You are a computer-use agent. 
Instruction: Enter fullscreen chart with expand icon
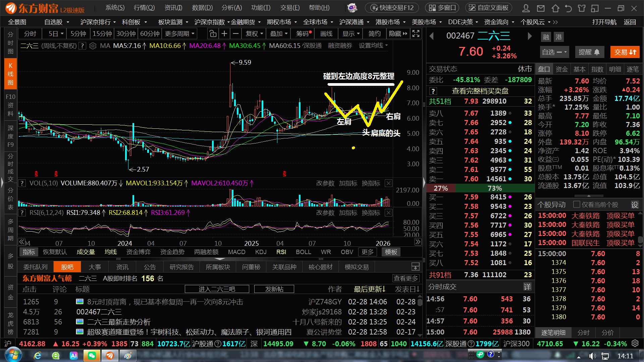(416, 34)
